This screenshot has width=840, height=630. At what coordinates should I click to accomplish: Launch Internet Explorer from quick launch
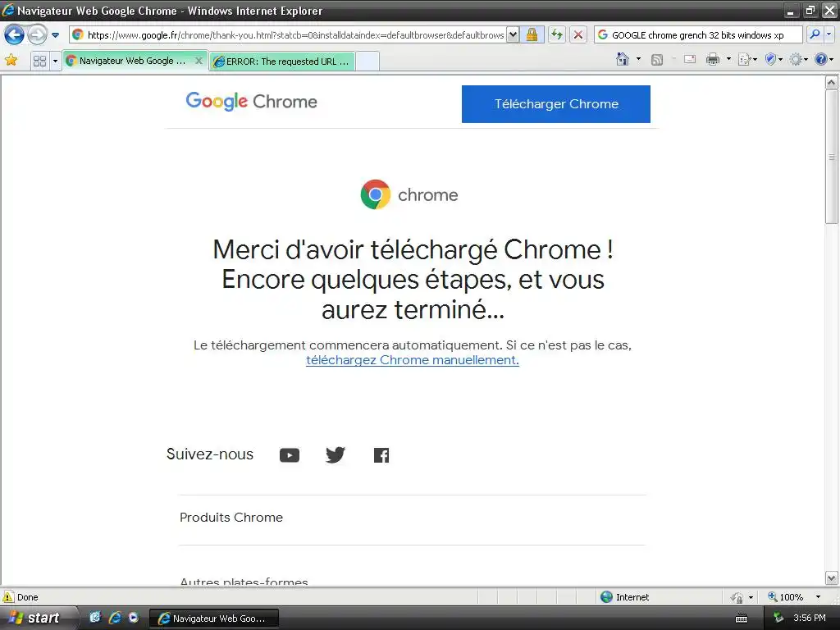pyautogui.click(x=115, y=617)
